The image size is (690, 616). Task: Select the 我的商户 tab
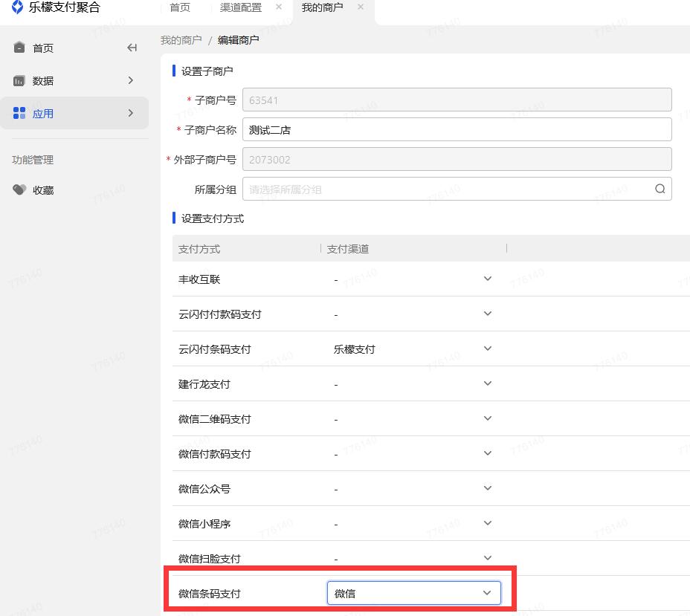point(322,7)
